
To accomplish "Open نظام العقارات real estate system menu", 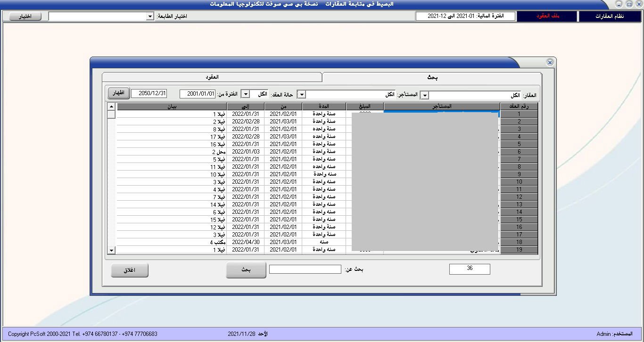I will point(610,16).
